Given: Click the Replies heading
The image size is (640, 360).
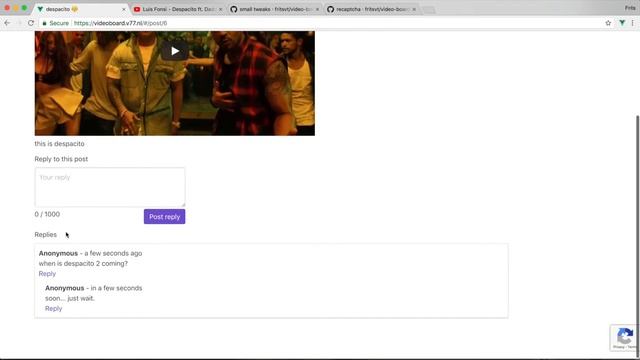Looking at the screenshot, I should click(46, 235).
